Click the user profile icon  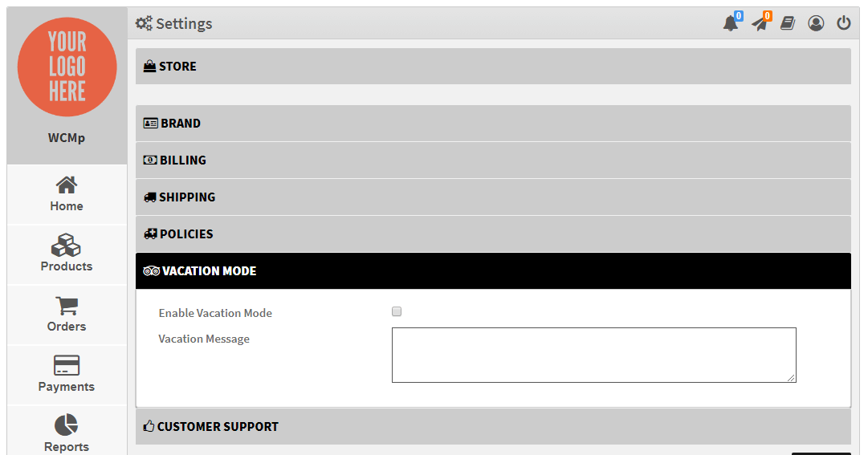(816, 23)
